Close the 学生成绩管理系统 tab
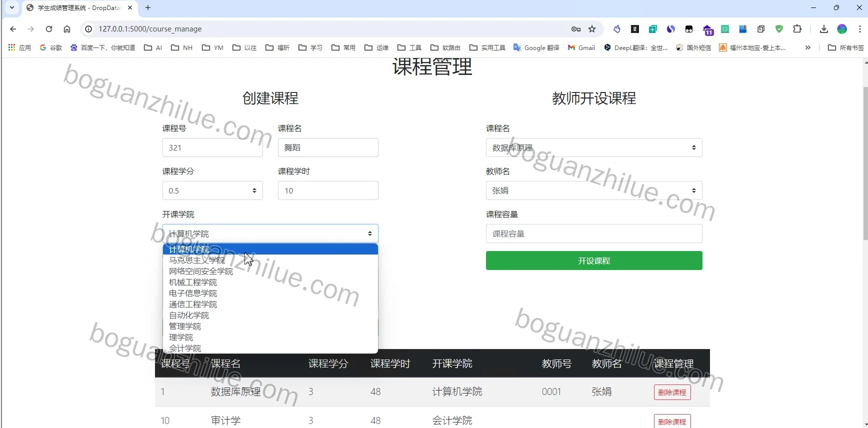Screen dimensions: 868x428 tap(130, 7)
